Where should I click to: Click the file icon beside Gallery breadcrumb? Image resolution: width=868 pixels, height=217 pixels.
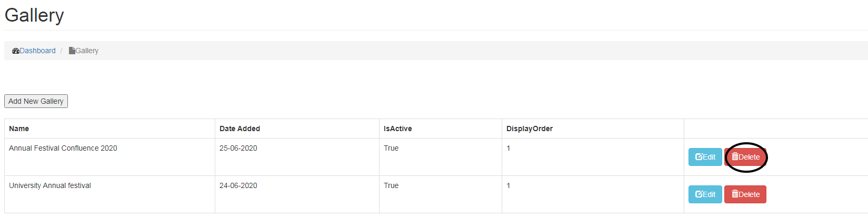[72, 51]
